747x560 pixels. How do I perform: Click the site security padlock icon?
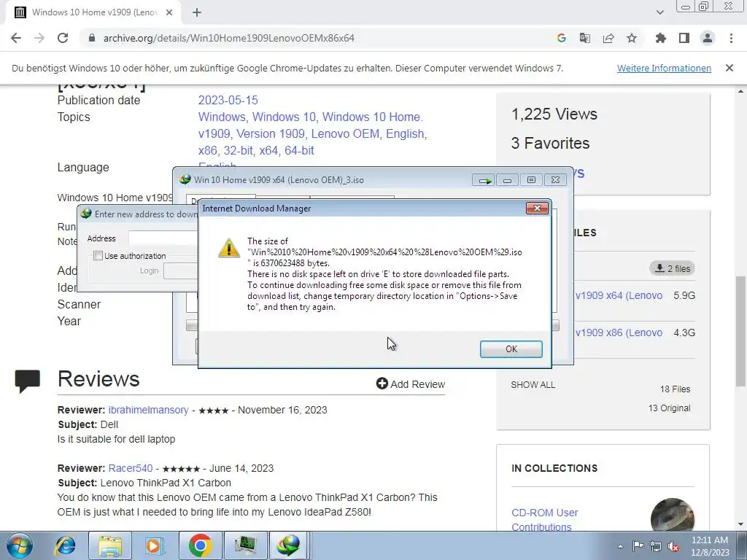click(92, 38)
